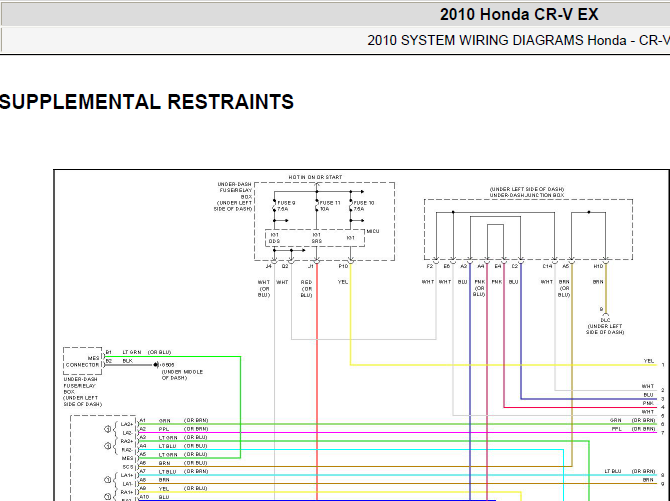
Task: Click connector pin label 'J4'
Action: (x=268, y=266)
